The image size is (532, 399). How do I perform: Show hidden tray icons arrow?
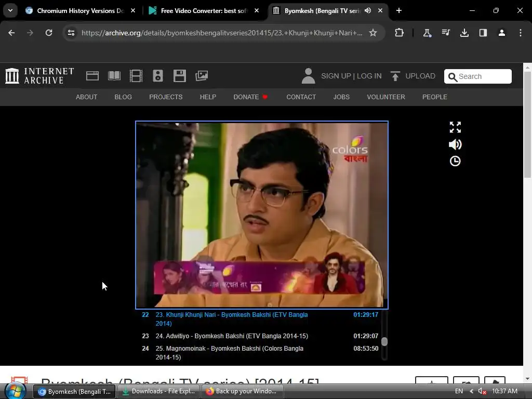[x=471, y=391]
